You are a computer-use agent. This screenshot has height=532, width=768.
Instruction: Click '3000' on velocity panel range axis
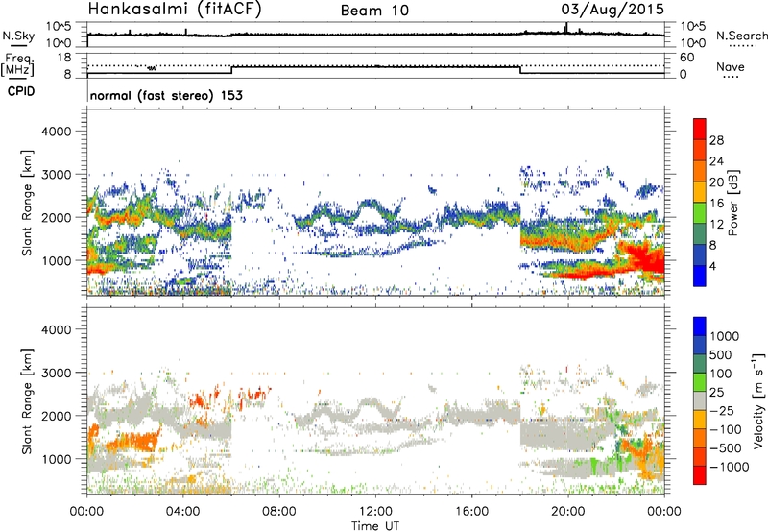coord(56,373)
